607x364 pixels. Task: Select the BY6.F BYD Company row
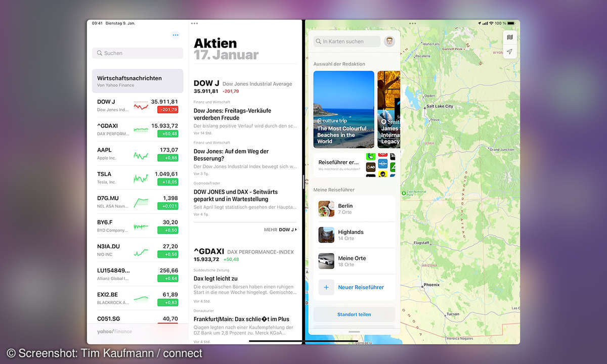[x=138, y=226]
